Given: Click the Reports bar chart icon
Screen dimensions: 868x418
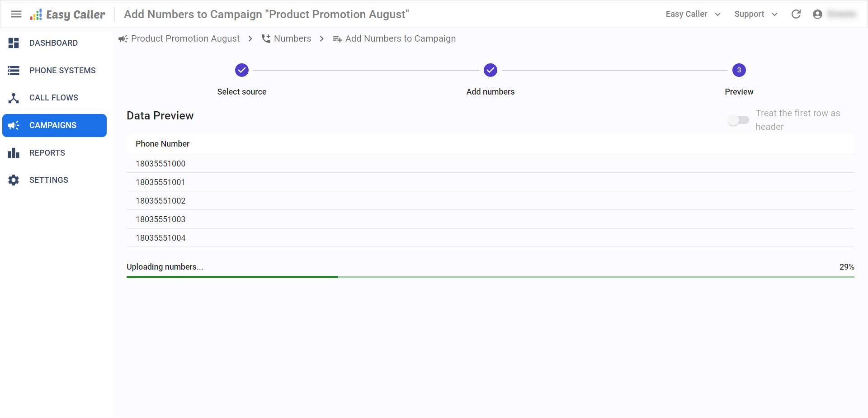Looking at the screenshot, I should [14, 153].
